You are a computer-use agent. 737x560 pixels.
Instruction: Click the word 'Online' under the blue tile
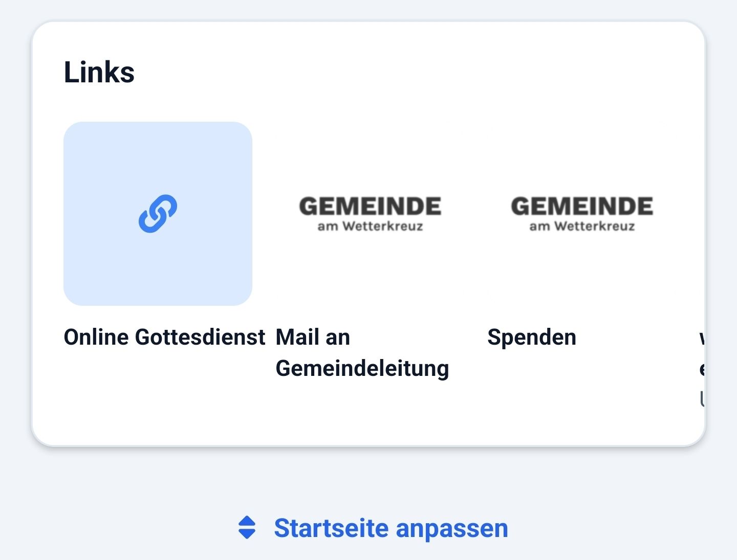96,338
